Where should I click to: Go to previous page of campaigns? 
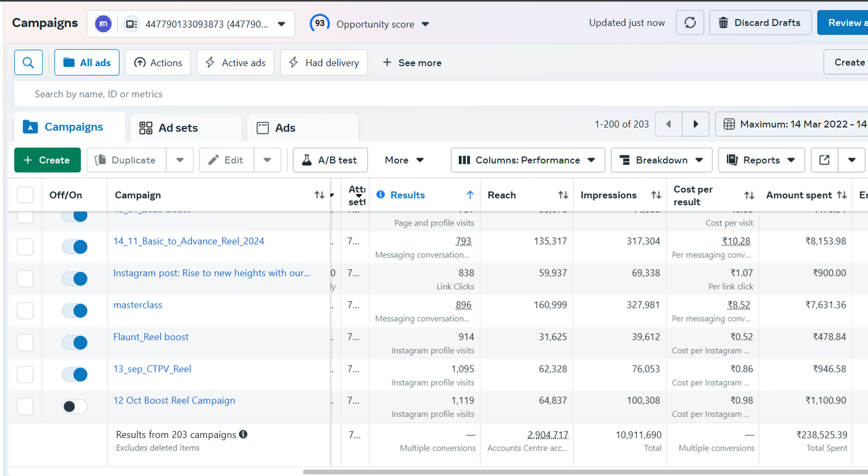tap(668, 124)
